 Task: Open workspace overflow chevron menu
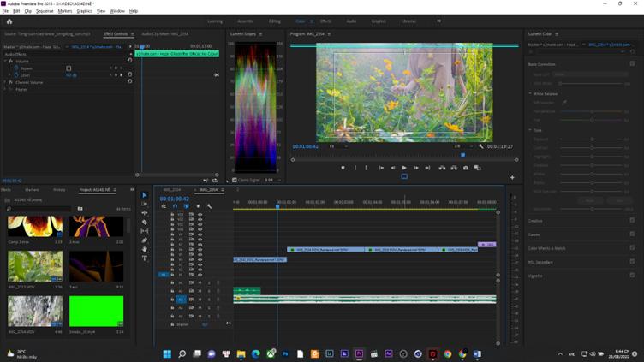[x=438, y=21]
